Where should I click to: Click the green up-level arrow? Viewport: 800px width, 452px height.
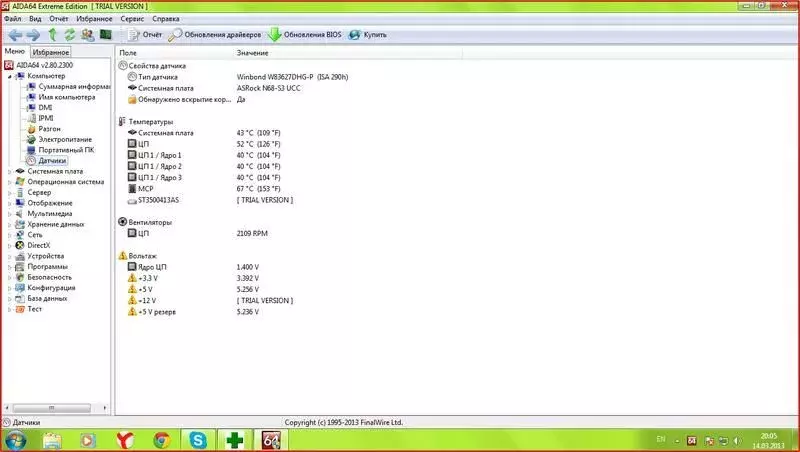pyautogui.click(x=52, y=35)
